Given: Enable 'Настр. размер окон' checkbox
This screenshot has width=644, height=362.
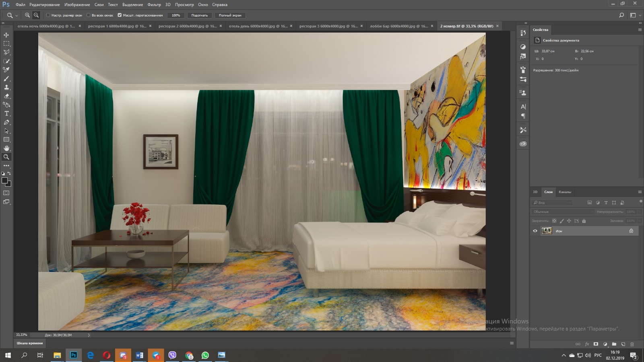Looking at the screenshot, I should [48, 15].
